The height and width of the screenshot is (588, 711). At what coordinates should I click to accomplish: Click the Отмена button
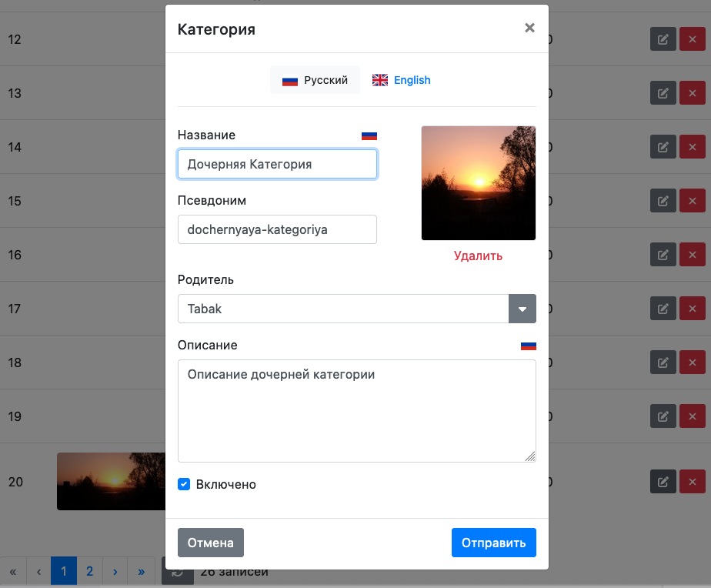click(x=210, y=543)
